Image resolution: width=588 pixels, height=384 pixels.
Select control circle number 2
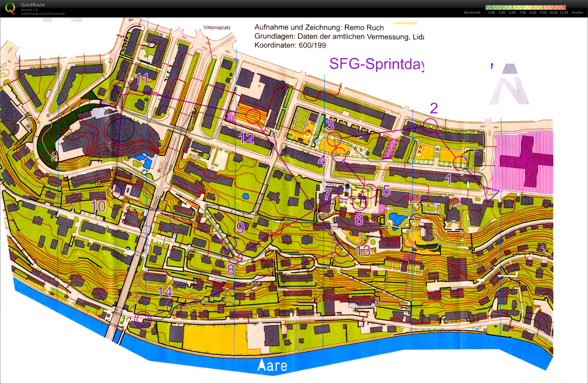(x=430, y=126)
